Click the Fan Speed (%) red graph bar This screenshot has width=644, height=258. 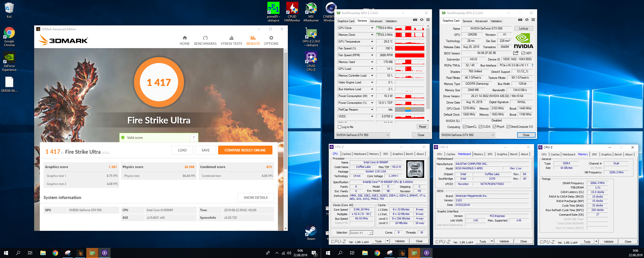tap(410, 48)
